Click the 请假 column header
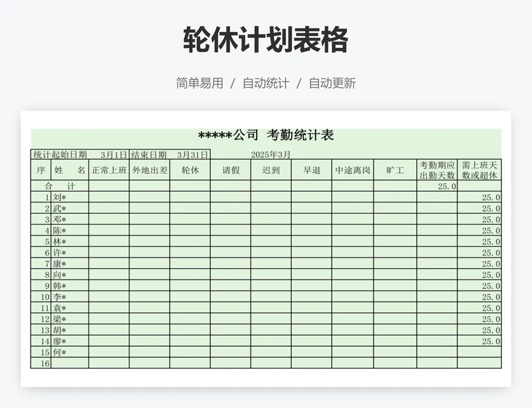This screenshot has height=408, width=532. point(231,170)
